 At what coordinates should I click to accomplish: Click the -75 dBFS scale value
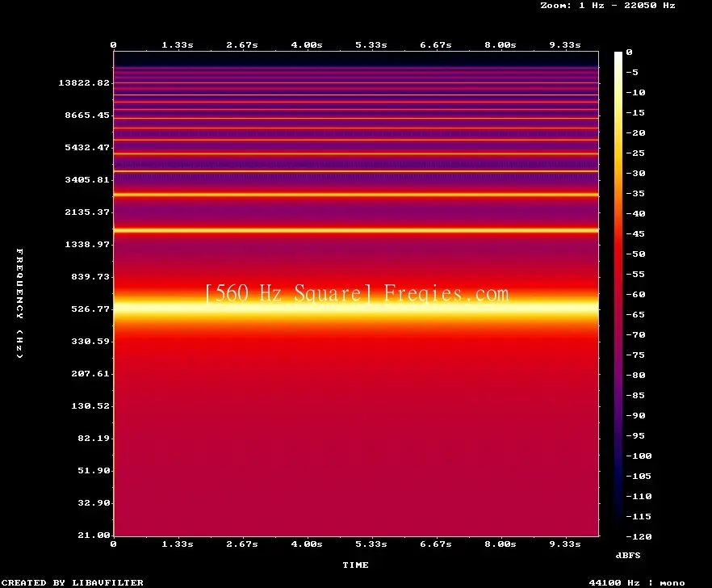[635, 355]
